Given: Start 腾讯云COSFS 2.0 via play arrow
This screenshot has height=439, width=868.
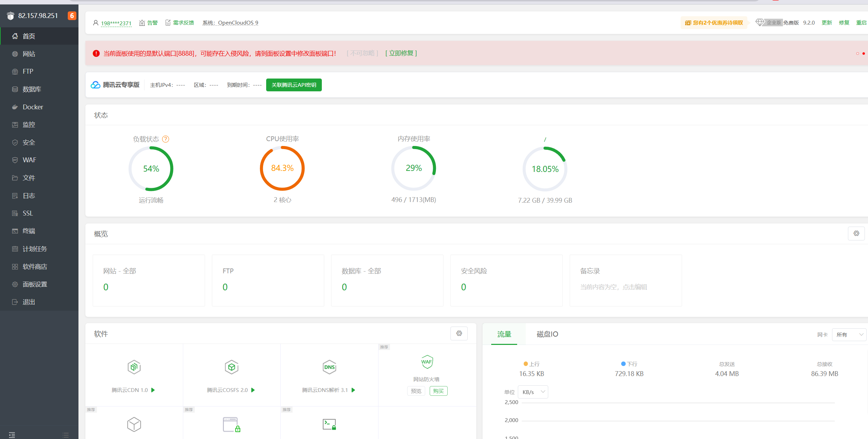Looking at the screenshot, I should [x=253, y=390].
